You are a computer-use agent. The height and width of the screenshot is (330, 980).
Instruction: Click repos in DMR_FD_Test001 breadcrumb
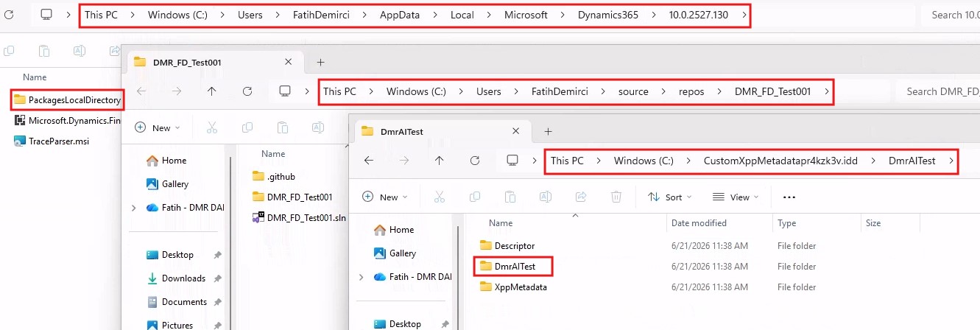691,91
